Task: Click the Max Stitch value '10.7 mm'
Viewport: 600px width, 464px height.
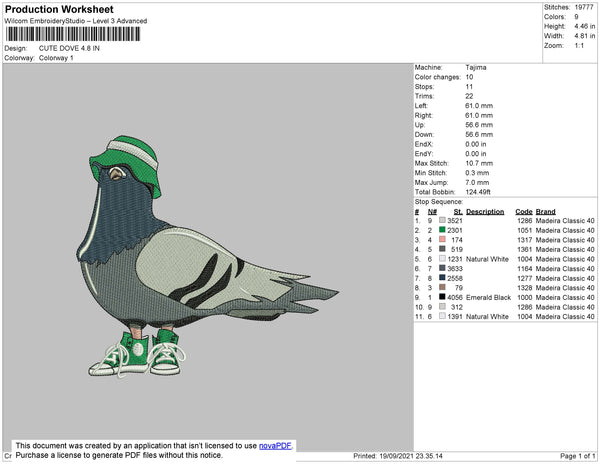Action: [479, 163]
